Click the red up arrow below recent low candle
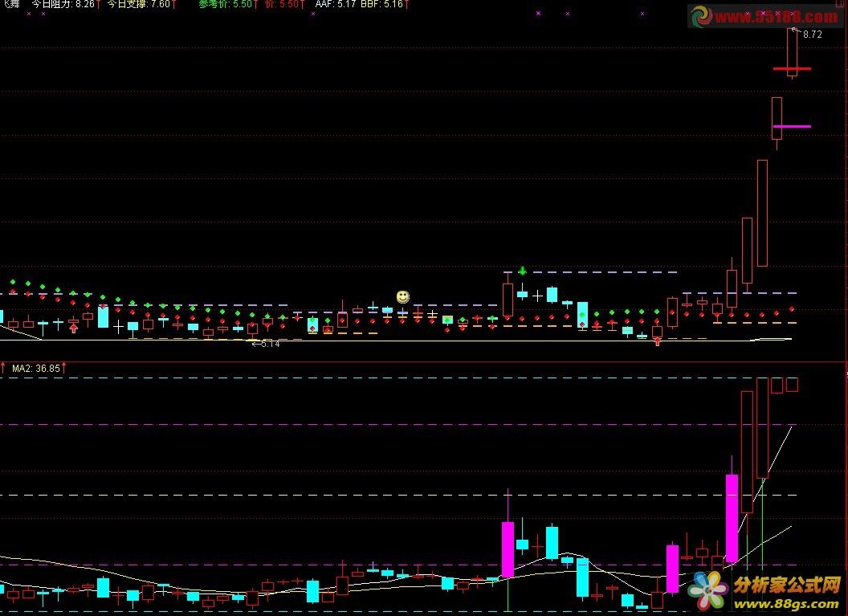 (657, 341)
